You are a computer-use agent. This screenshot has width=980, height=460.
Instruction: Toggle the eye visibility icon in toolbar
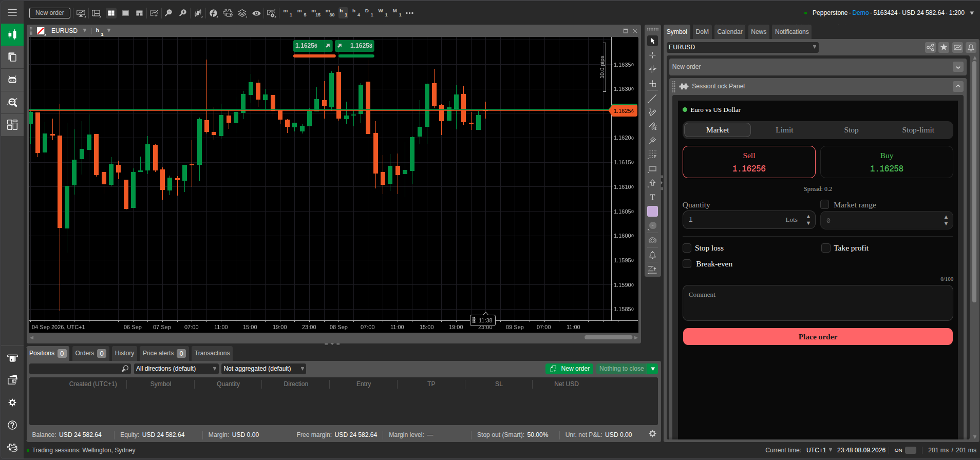tap(256, 13)
